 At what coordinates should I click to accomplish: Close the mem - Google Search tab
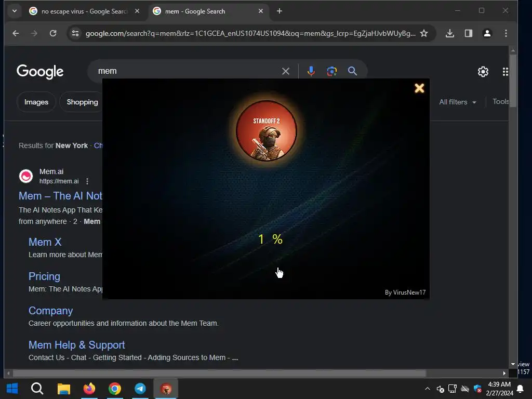(x=261, y=11)
